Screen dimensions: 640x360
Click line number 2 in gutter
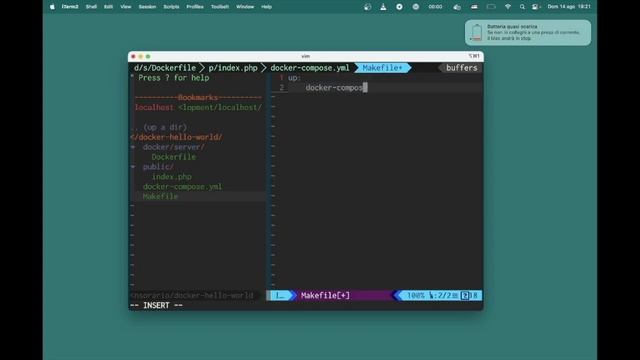coord(281,87)
